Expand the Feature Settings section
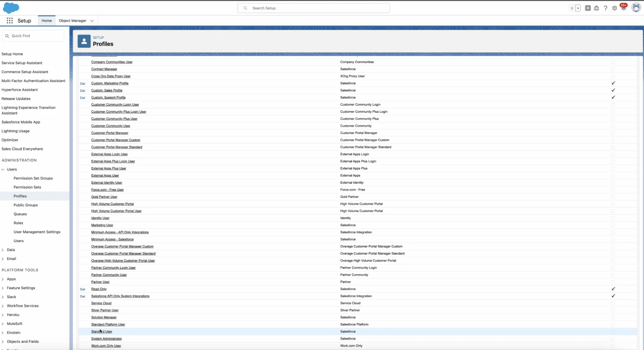Screen dimensions: 644x350 point(3,288)
